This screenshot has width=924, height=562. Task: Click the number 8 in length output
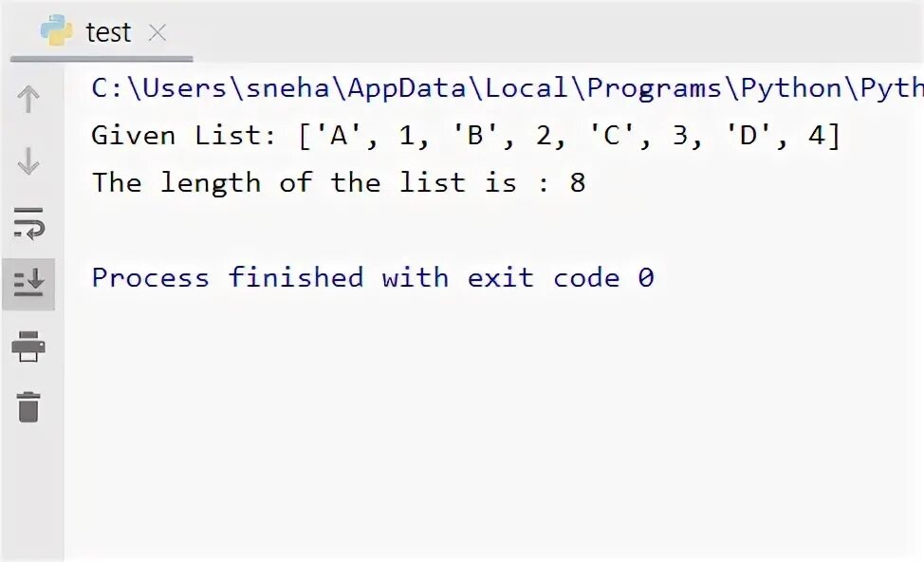[x=578, y=183]
